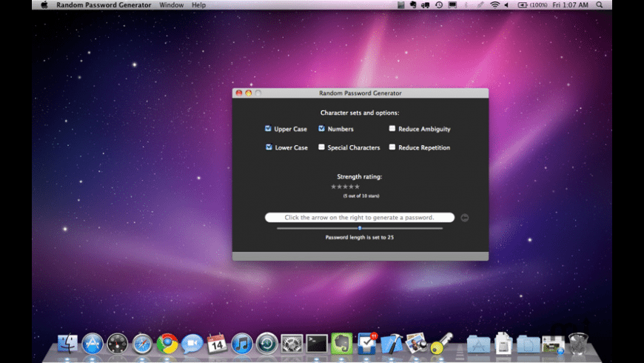644x363 pixels.
Task: Open System Preferences from the dock
Action: 292,343
